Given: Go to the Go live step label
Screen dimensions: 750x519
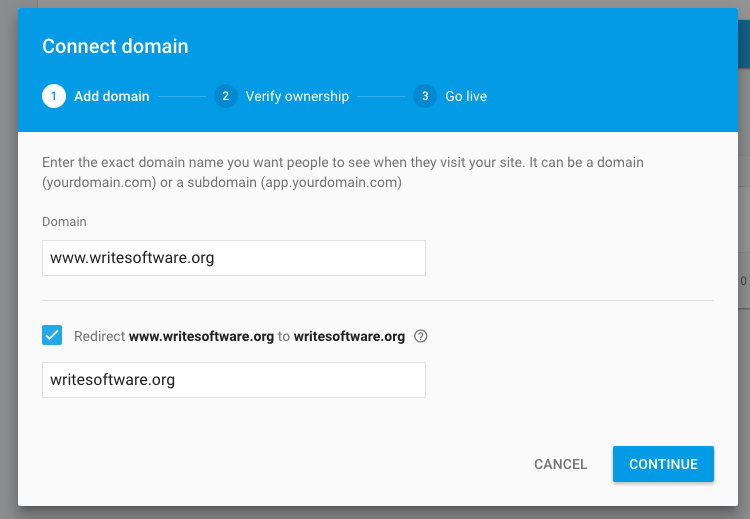Looking at the screenshot, I should click(x=466, y=96).
